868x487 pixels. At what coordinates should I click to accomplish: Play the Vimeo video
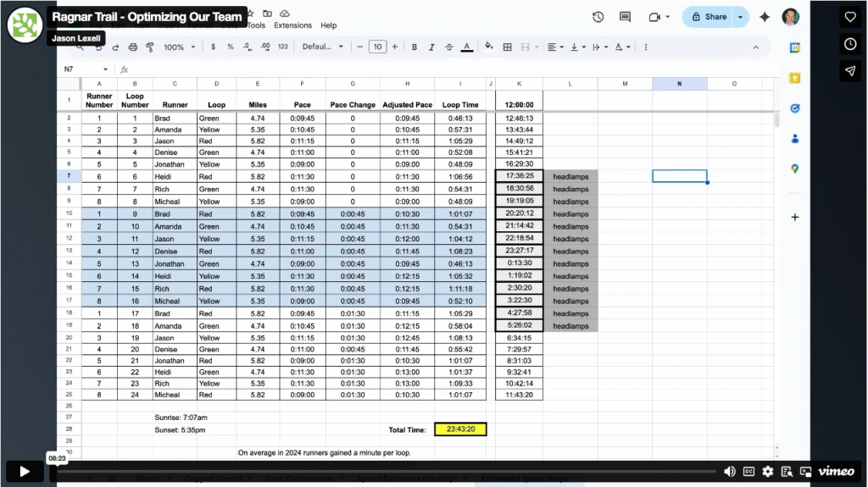click(25, 472)
